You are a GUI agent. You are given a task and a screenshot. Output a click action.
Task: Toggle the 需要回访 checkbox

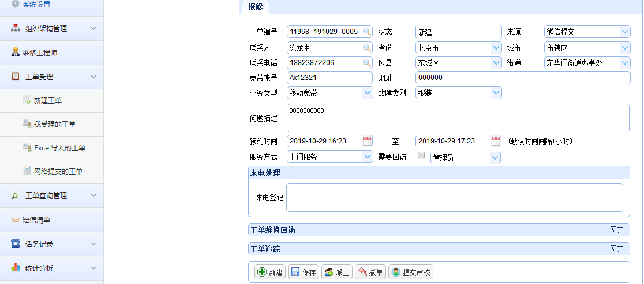click(x=421, y=156)
